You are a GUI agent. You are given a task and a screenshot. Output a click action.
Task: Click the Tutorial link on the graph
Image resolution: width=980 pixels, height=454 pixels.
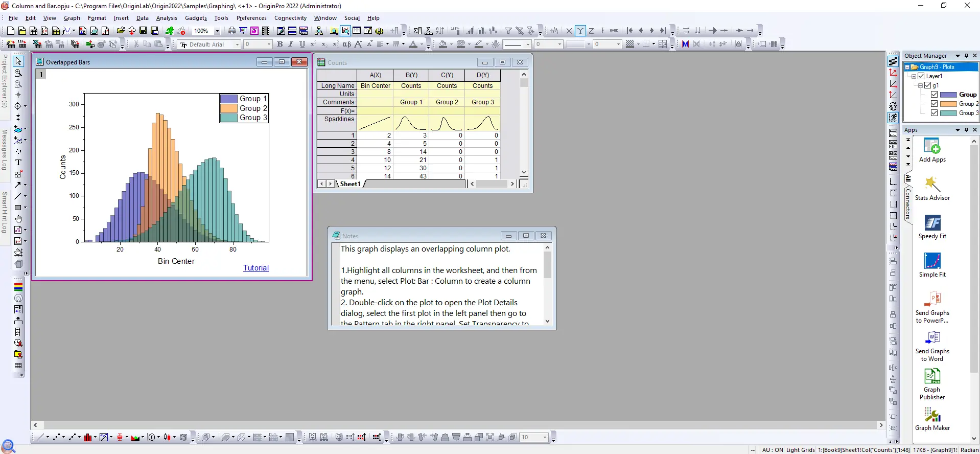point(255,268)
